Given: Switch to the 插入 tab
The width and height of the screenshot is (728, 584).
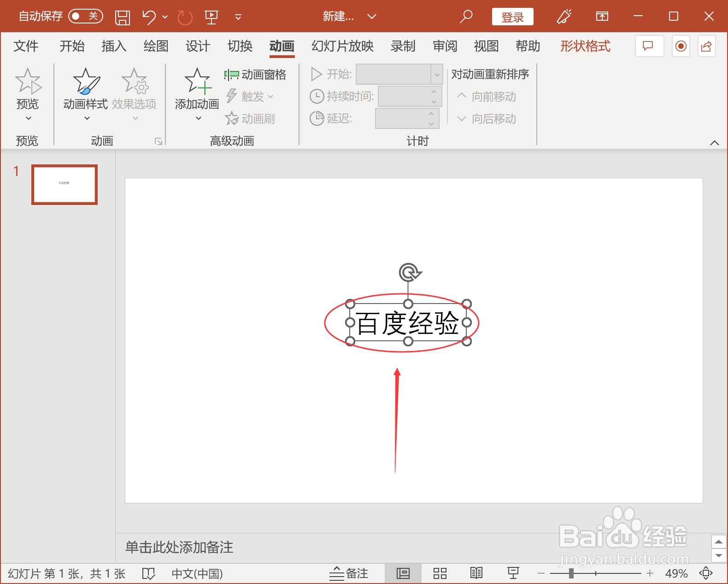Looking at the screenshot, I should click(114, 46).
